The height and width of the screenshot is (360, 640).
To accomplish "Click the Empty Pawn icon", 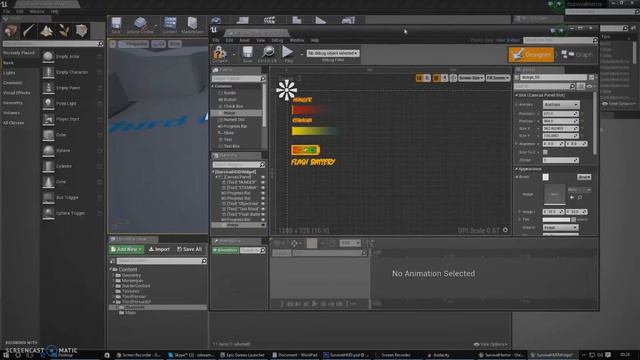I will point(48,88).
